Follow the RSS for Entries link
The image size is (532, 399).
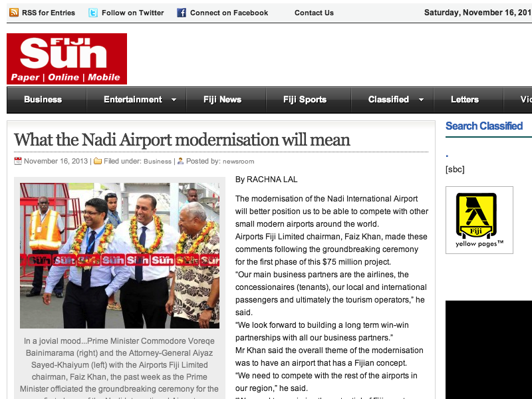point(49,13)
